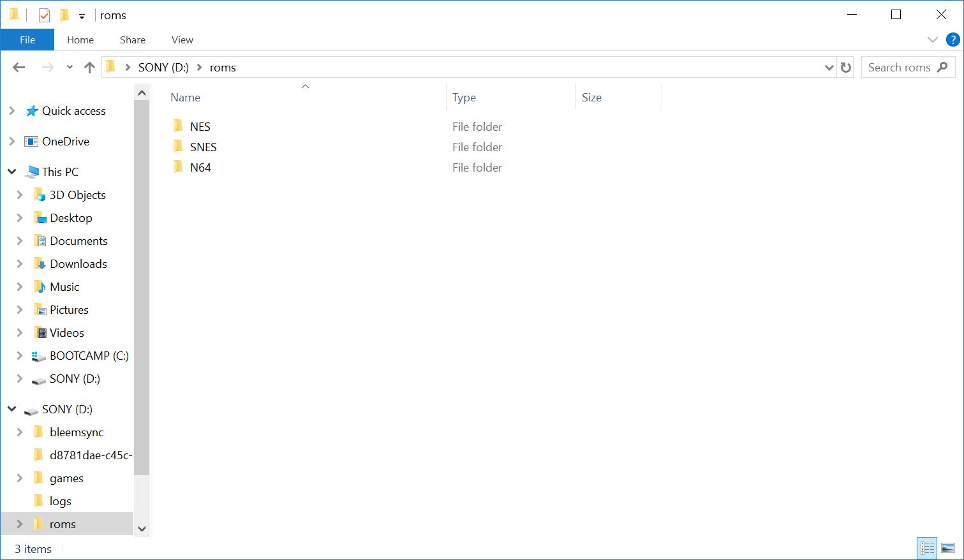Go up one folder level

click(x=89, y=68)
